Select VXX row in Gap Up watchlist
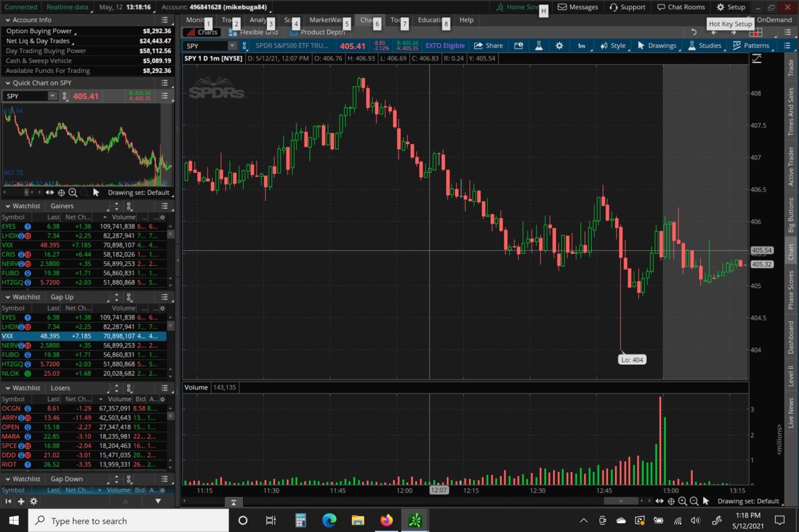Image resolution: width=799 pixels, height=532 pixels. 83,336
